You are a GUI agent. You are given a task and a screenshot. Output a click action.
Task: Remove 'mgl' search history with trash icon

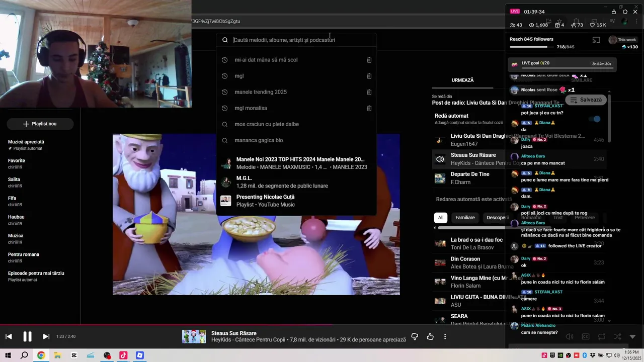[x=369, y=76]
